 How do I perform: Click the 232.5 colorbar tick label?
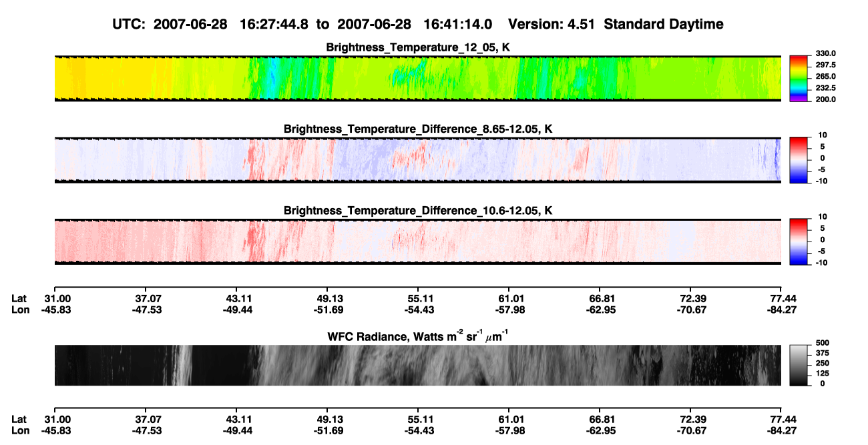pyautogui.click(x=825, y=87)
